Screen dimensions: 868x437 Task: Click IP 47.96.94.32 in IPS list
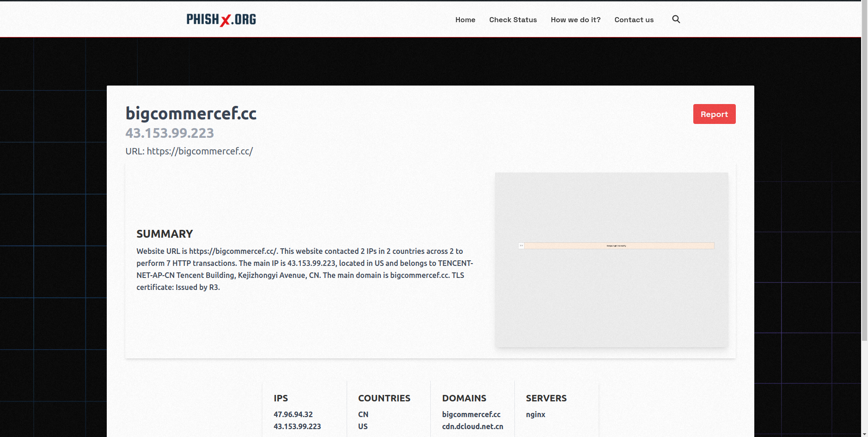click(x=293, y=414)
